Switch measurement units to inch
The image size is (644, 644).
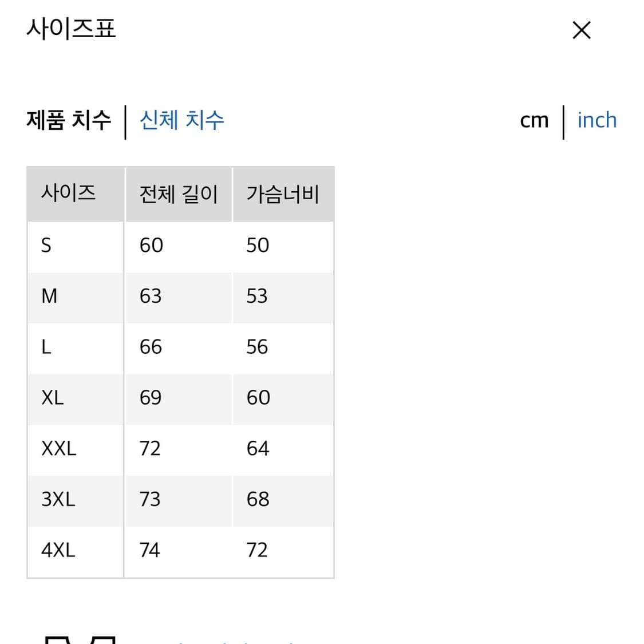[597, 120]
